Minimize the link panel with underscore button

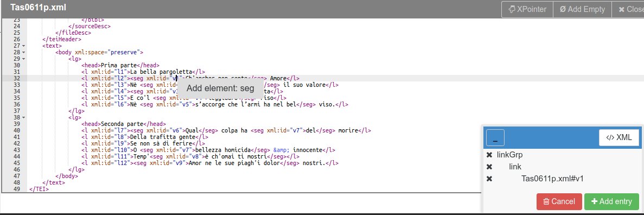coord(495,138)
